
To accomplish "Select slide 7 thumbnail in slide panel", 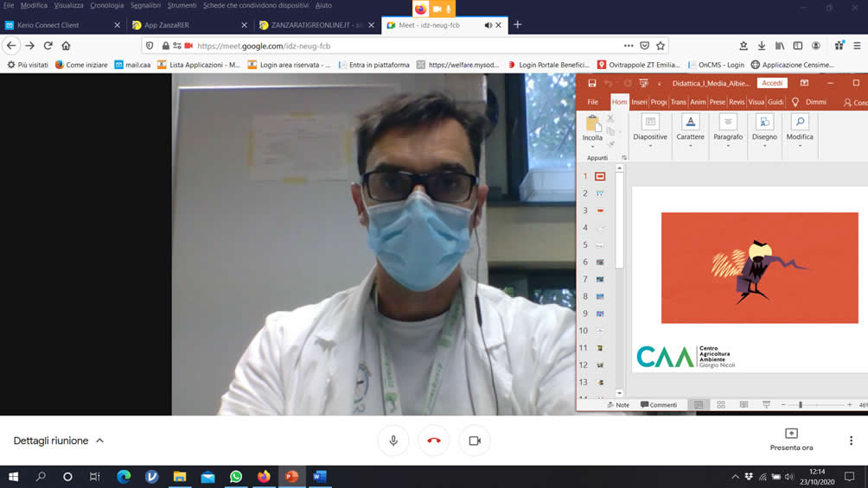I will tap(600, 279).
